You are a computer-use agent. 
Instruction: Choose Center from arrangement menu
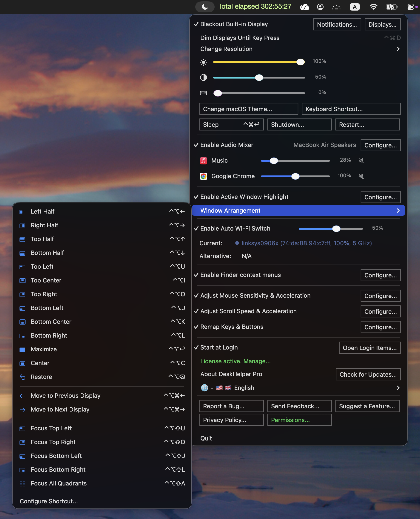[102, 363]
